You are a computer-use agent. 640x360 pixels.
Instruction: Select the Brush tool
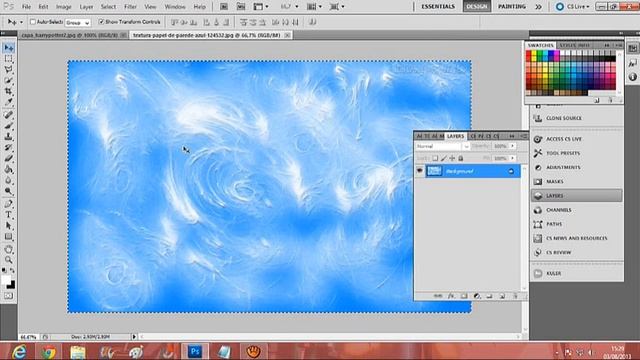(9, 126)
